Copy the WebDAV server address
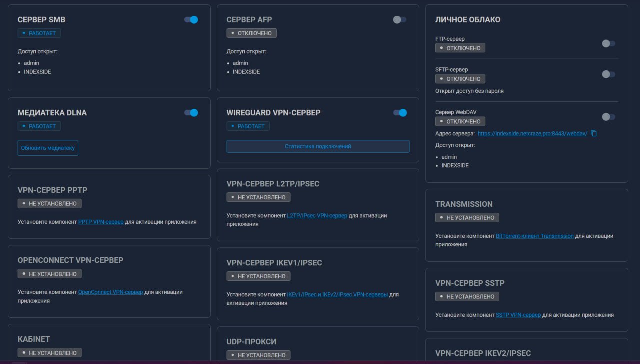The width and height of the screenshot is (640, 364). click(594, 134)
